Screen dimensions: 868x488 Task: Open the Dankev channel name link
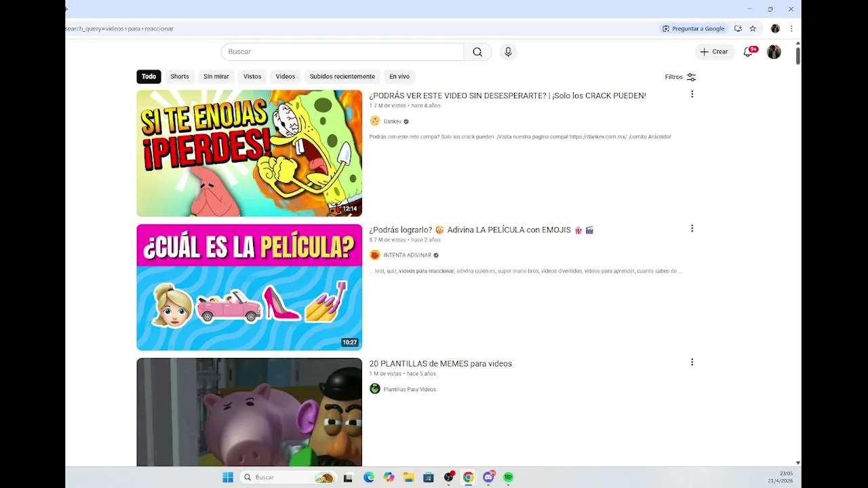pos(393,121)
